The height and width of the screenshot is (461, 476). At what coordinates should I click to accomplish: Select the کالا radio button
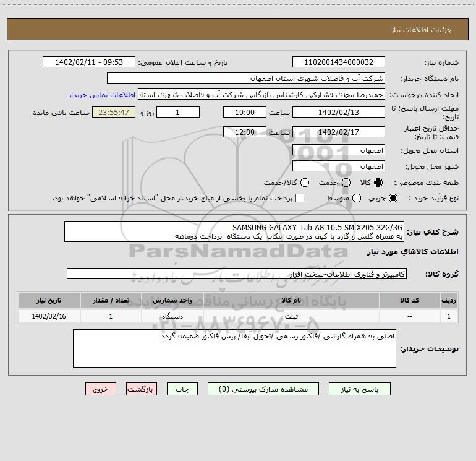378,183
